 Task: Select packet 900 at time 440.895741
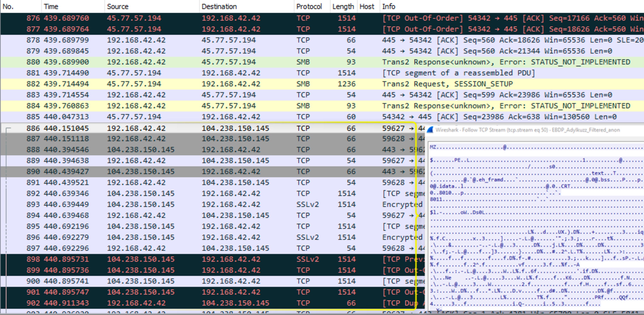[212, 281]
